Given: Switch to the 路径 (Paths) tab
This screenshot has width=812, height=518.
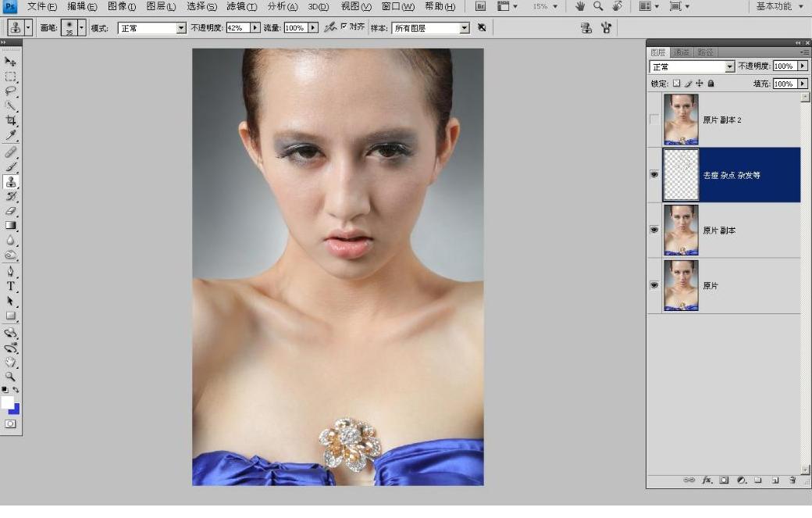Looking at the screenshot, I should click(x=705, y=52).
